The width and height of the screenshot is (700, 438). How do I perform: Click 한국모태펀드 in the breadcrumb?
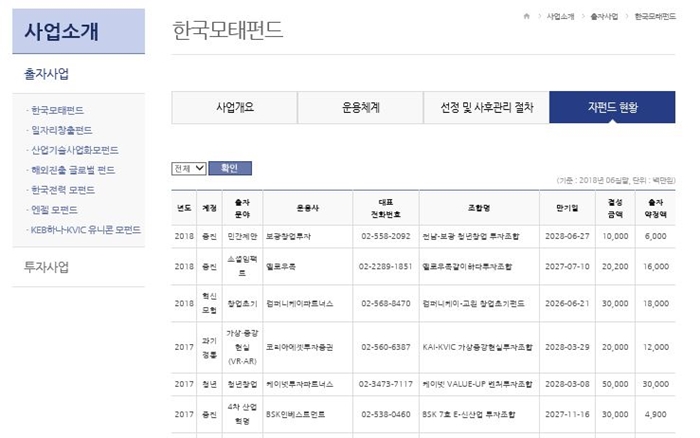[655, 17]
